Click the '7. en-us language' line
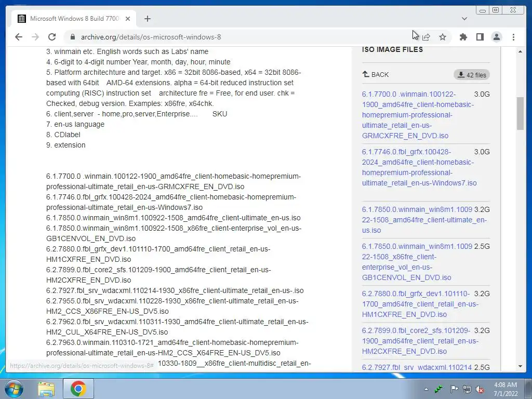This screenshot has width=532, height=399. 75,124
